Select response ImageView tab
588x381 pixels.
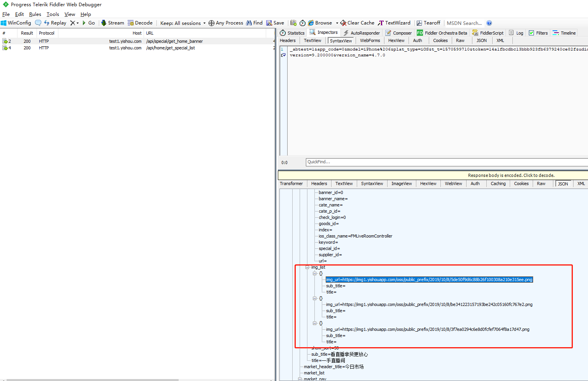(402, 184)
